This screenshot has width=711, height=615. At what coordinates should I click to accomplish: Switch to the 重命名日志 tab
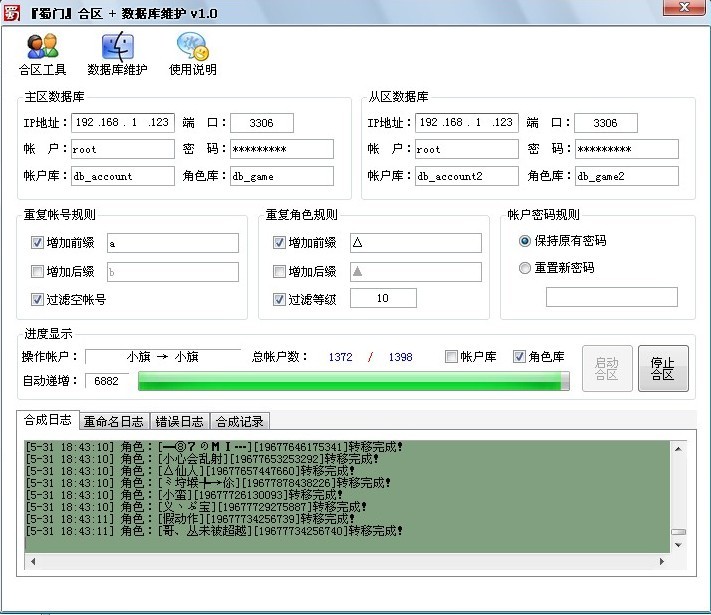(x=113, y=421)
